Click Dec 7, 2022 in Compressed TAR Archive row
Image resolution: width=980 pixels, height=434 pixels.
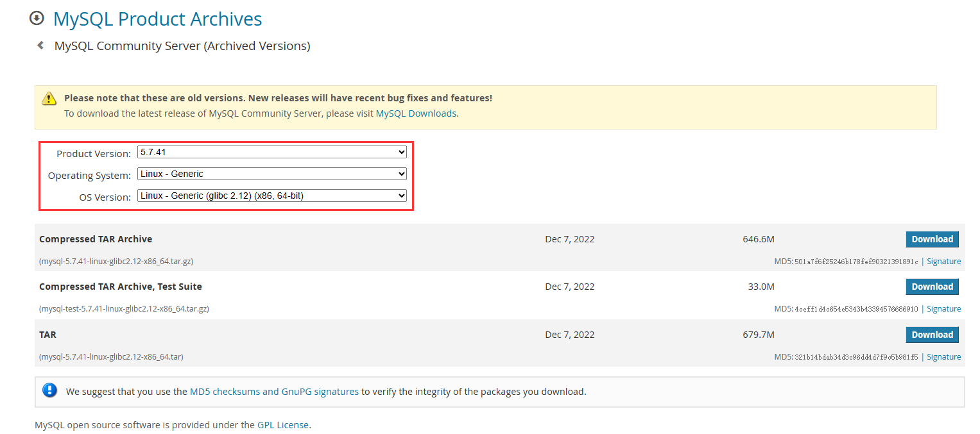[x=570, y=239]
